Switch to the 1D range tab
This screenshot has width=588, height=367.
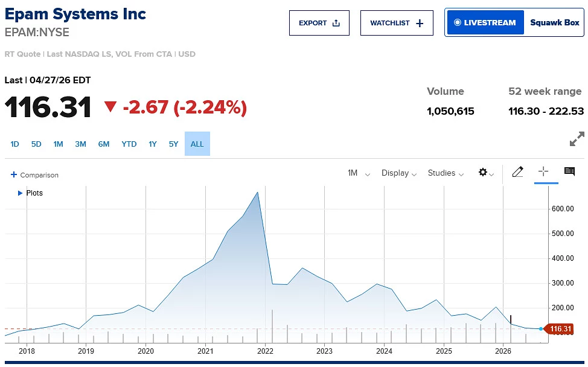point(15,144)
